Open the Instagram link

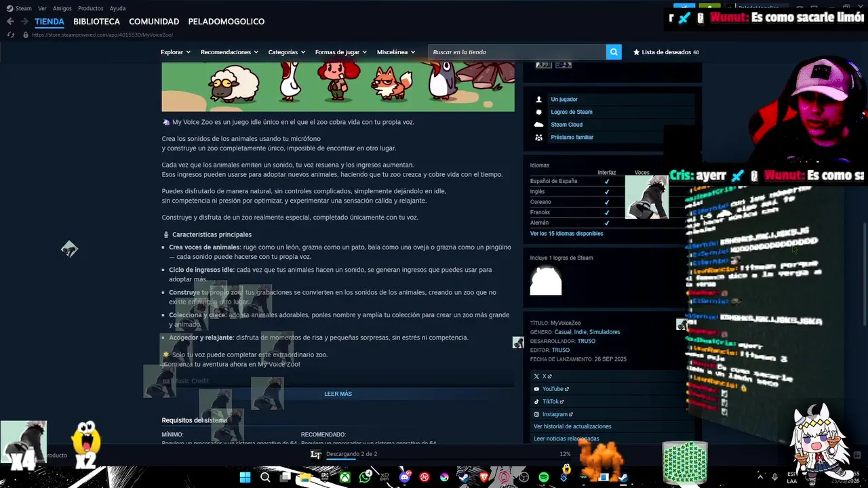553,414
